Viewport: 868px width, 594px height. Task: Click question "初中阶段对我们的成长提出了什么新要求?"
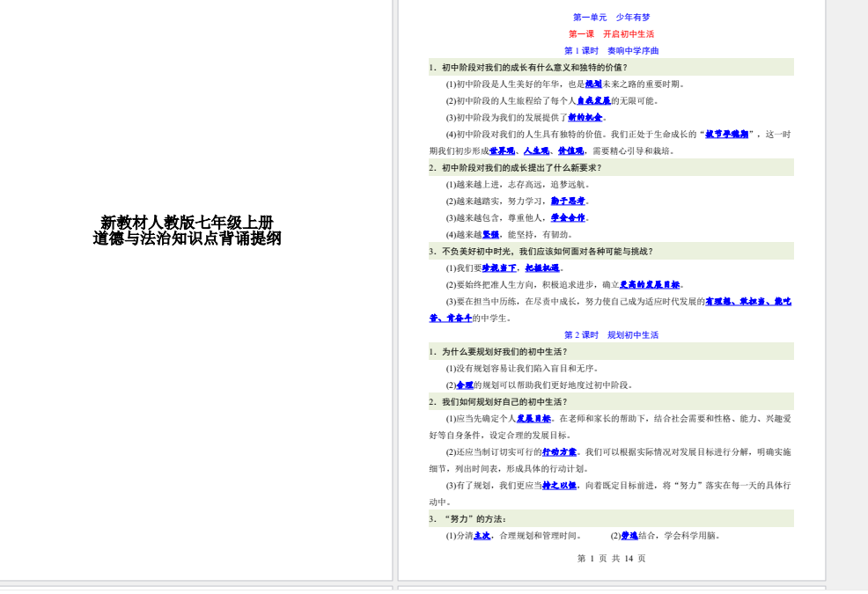point(521,168)
